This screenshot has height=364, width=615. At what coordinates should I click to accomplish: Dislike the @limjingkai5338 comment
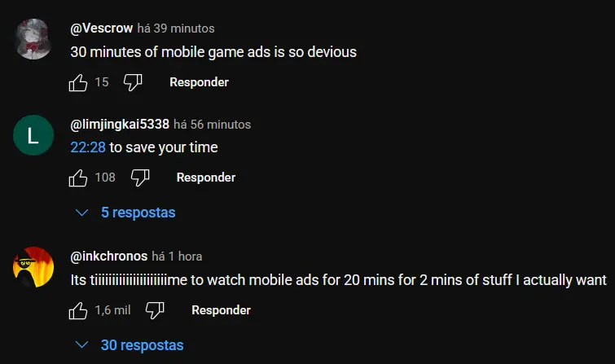coord(140,178)
